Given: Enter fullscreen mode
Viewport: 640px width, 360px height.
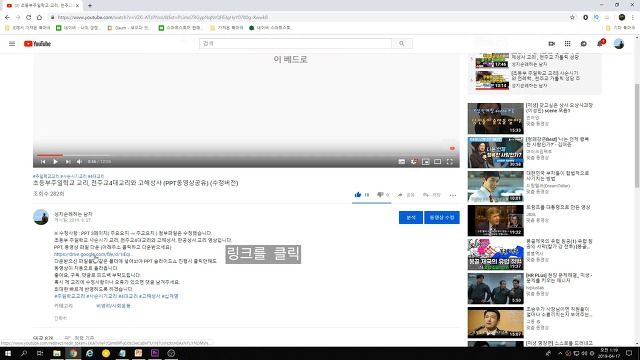Looking at the screenshot, I should (x=449, y=162).
